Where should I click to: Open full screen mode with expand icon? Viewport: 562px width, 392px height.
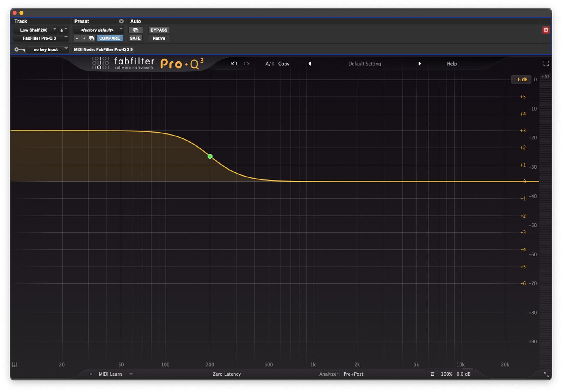pos(546,63)
